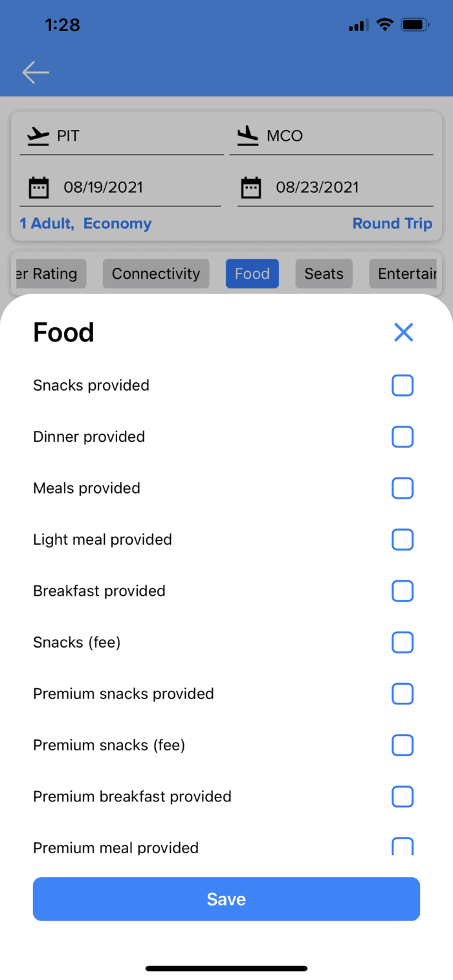453x980 pixels.
Task: Open the return date calendar icon
Action: point(251,188)
